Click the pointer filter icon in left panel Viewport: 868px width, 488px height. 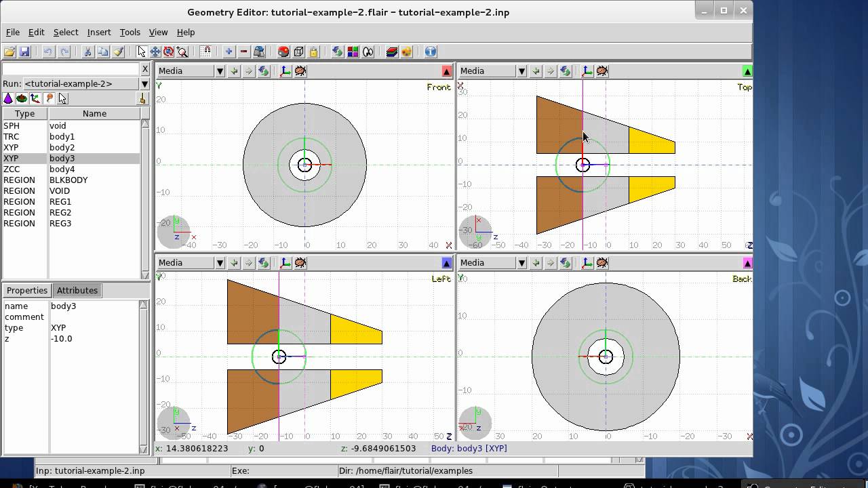point(62,98)
